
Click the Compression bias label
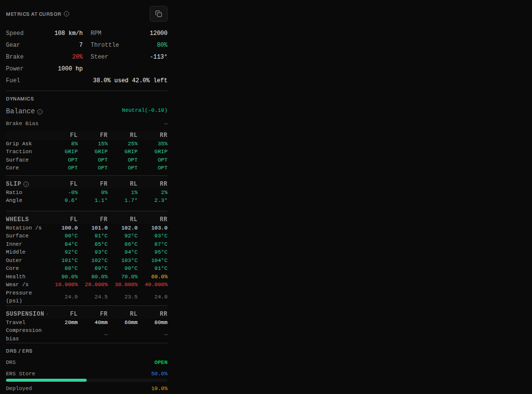tap(24, 334)
